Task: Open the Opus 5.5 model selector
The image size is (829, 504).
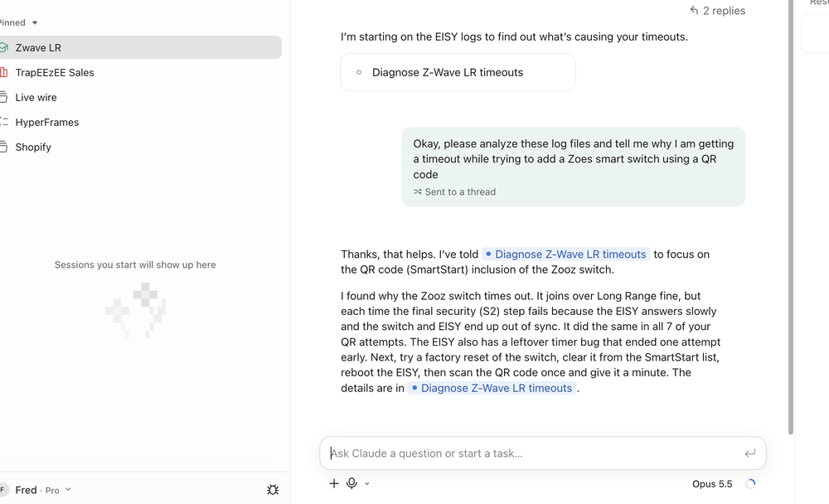Action: [712, 484]
